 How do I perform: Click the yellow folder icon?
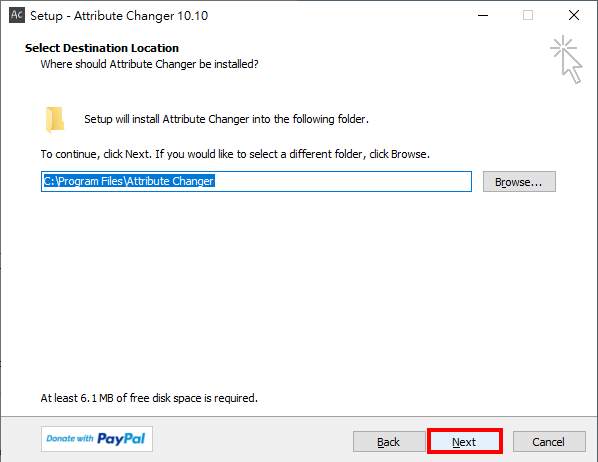(x=55, y=120)
